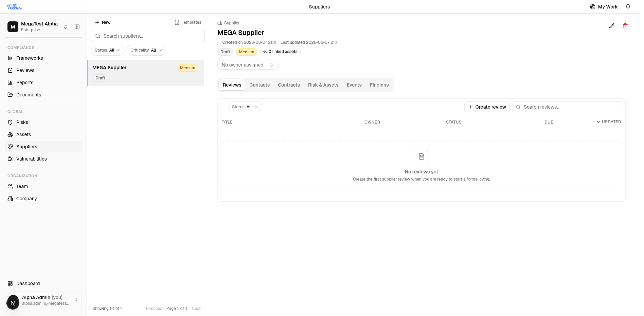Click the empty-state document icon
This screenshot has width=644, height=316.
(422, 156)
